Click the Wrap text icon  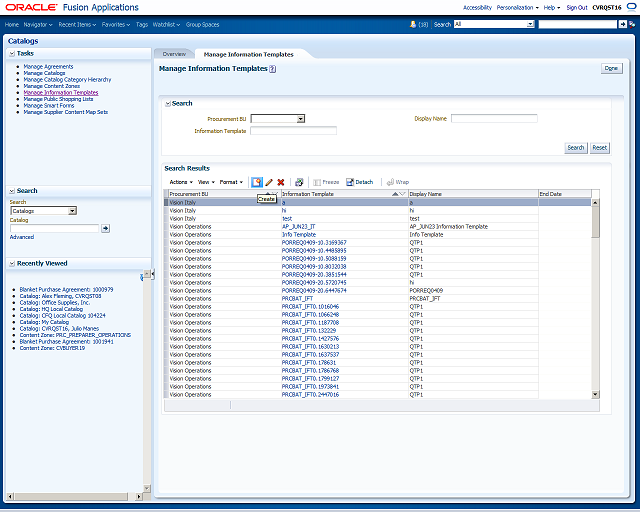point(390,182)
